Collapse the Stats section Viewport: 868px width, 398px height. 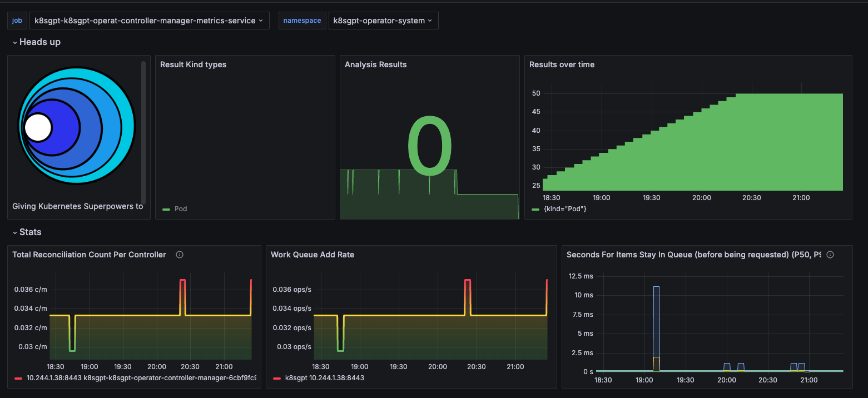[x=27, y=232]
